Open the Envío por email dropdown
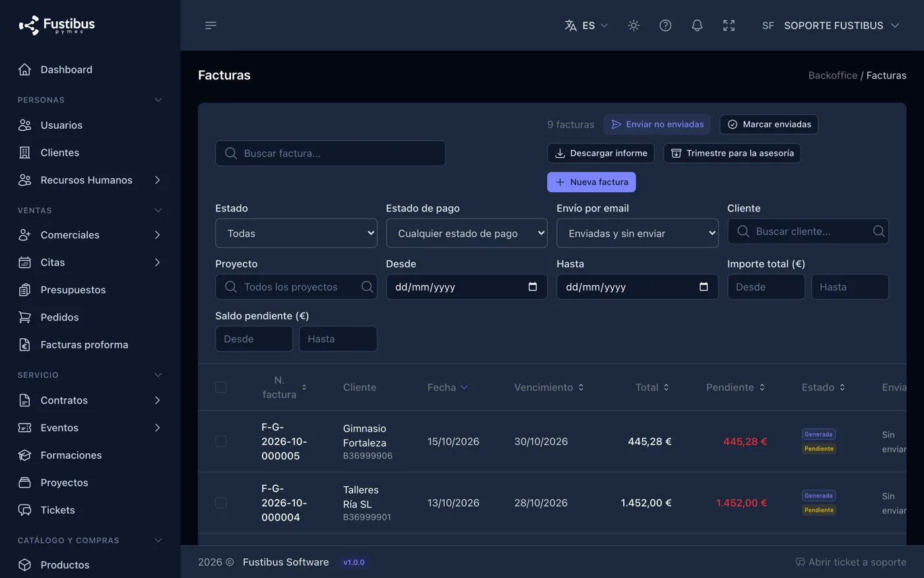This screenshot has height=578, width=924. [x=638, y=233]
